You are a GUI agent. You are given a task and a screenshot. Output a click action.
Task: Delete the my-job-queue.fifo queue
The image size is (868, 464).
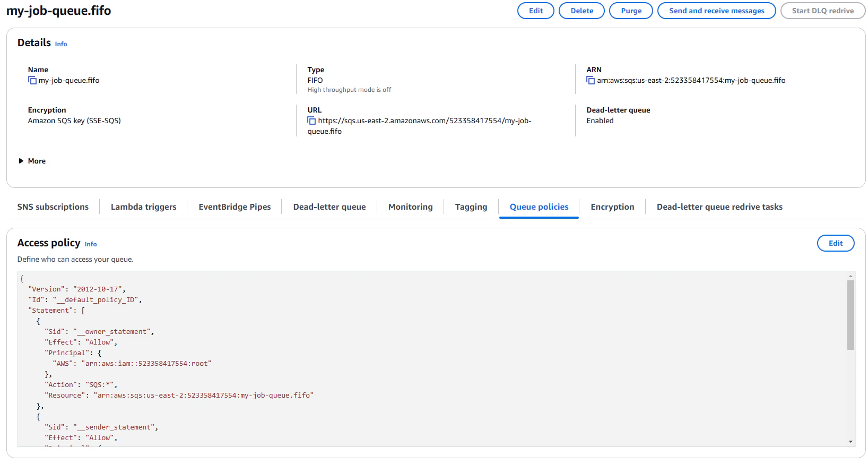point(582,11)
